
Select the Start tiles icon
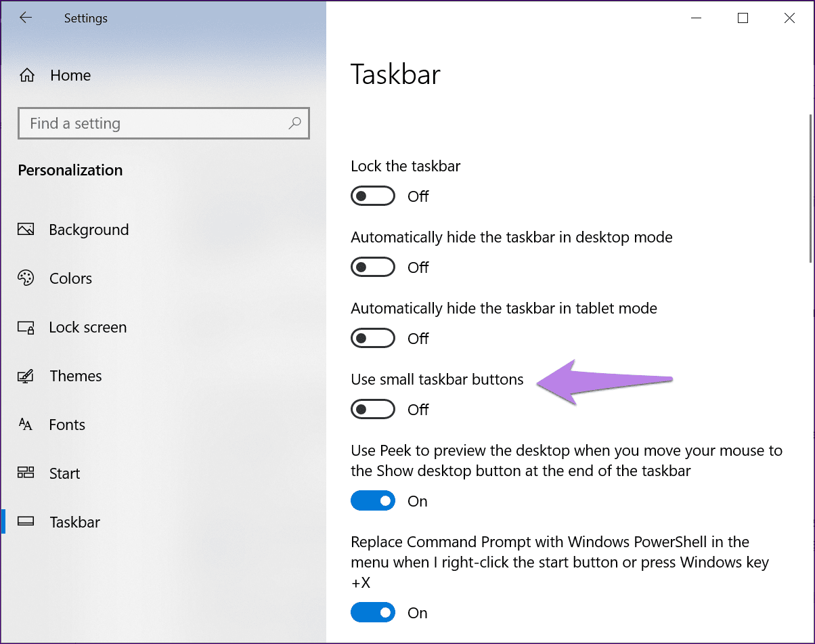point(26,473)
